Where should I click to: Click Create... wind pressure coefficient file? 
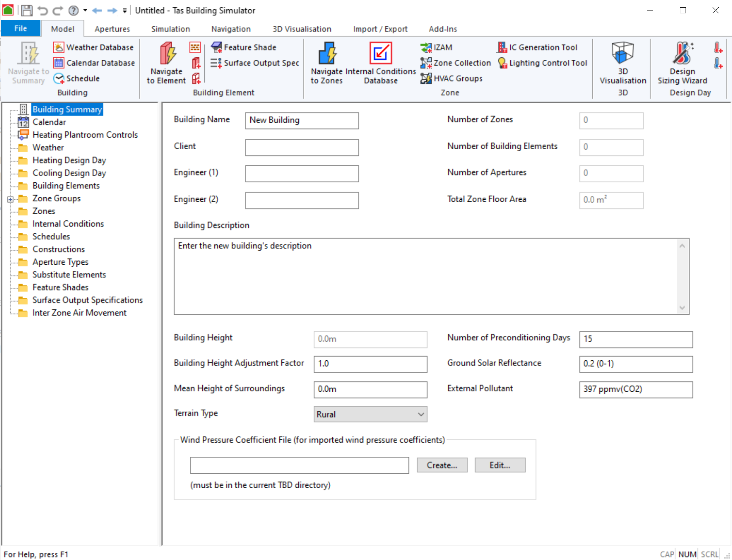coord(442,465)
